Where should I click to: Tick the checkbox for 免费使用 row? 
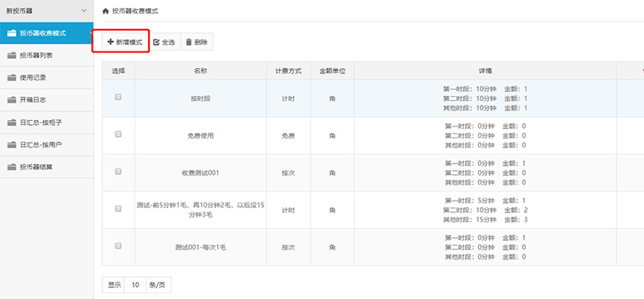(x=118, y=135)
